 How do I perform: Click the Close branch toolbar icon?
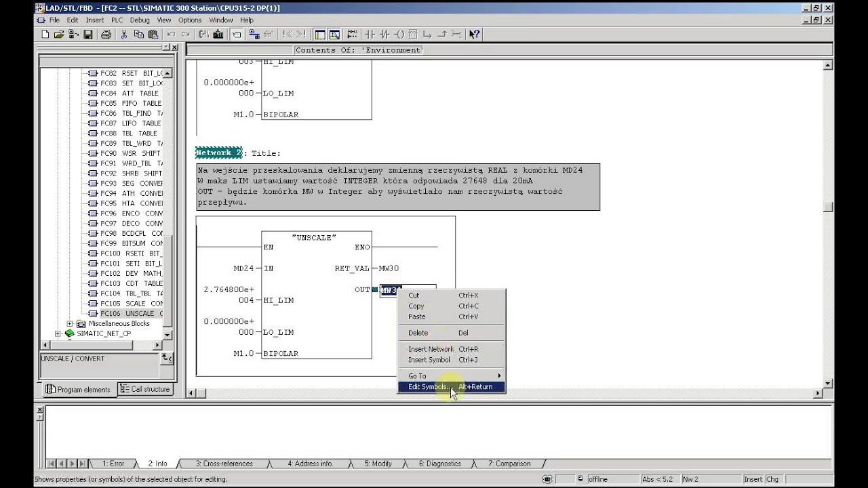click(443, 35)
